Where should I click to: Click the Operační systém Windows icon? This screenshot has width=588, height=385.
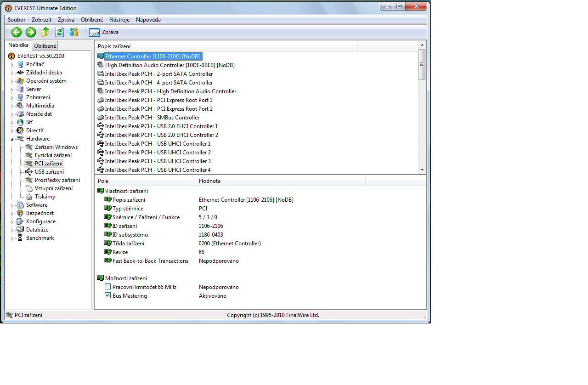click(20, 81)
